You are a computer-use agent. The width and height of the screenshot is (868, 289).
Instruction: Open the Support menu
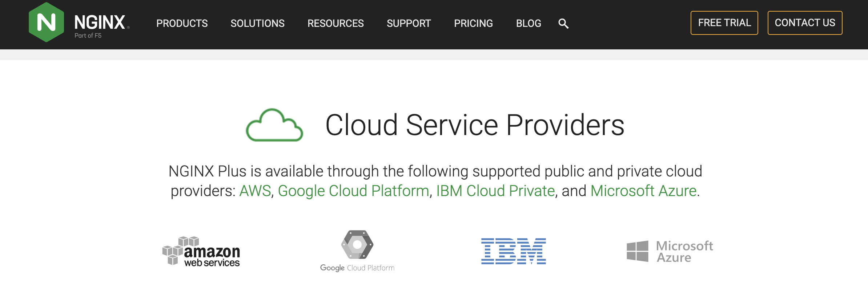coord(409,24)
